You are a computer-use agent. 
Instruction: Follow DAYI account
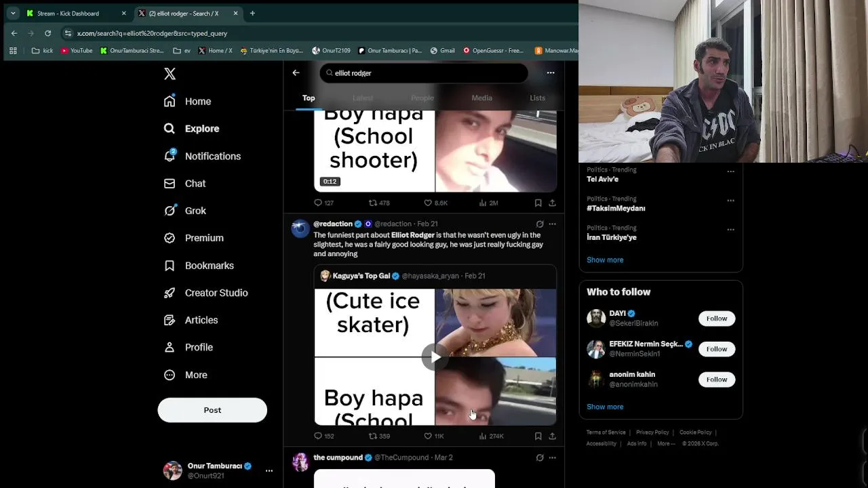[x=717, y=319]
